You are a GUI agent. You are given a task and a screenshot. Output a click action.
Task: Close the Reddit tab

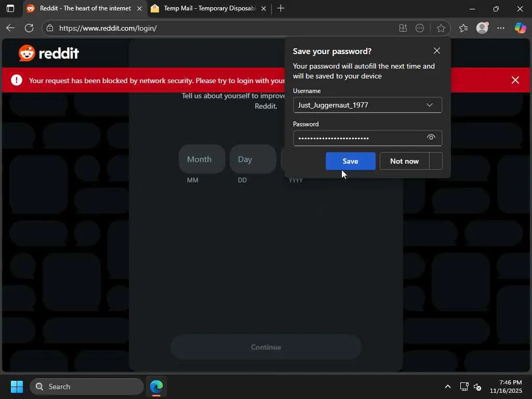pos(139,9)
